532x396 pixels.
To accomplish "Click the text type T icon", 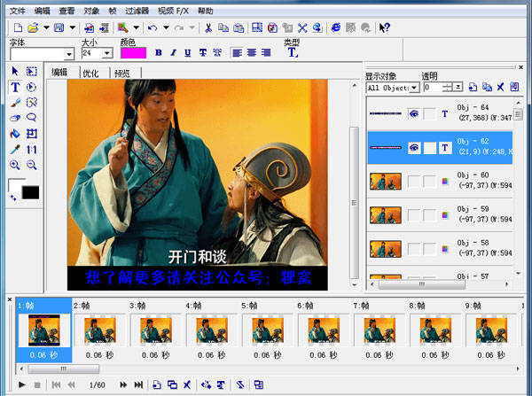I will [x=293, y=52].
